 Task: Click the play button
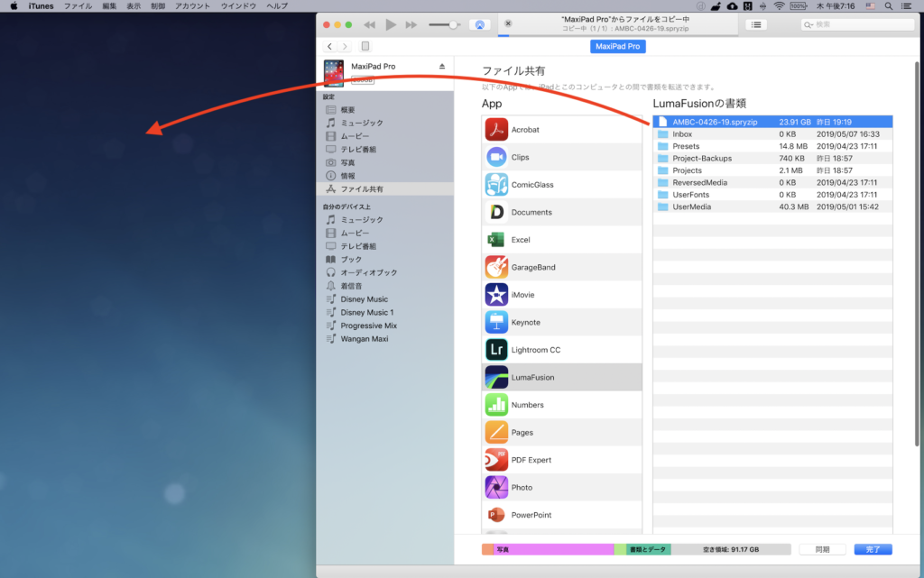pos(391,24)
